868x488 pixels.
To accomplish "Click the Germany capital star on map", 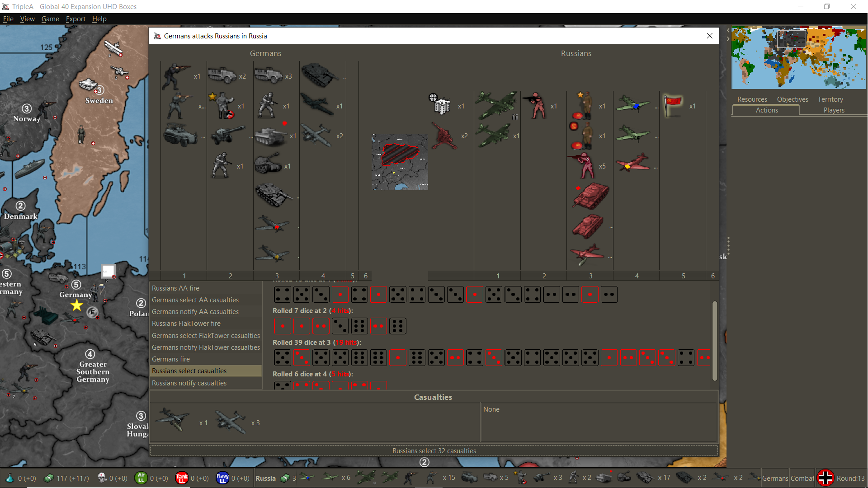I will coord(77,305).
